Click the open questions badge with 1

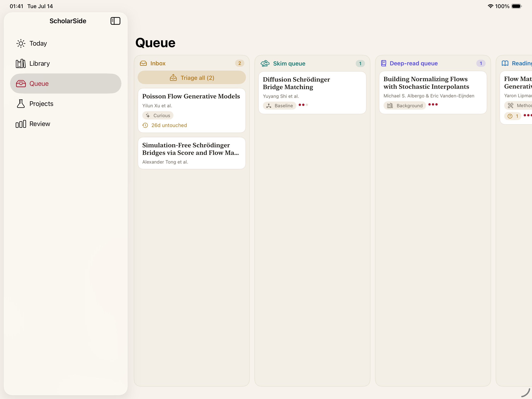512,116
